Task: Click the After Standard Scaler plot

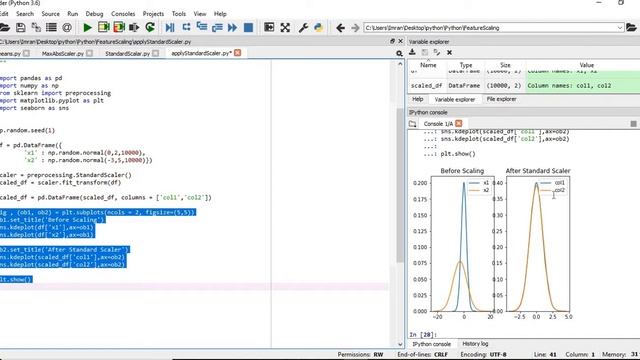Action: click(538, 244)
